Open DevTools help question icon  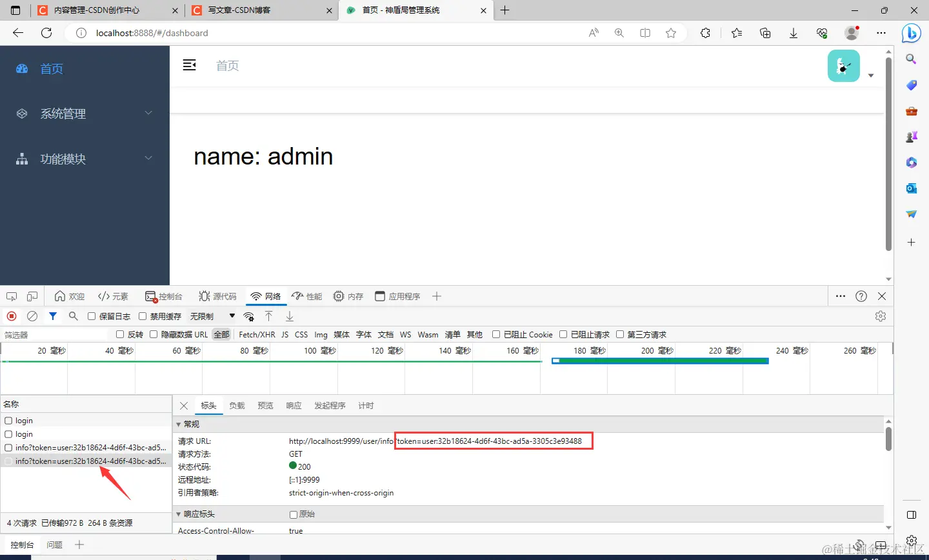click(861, 296)
